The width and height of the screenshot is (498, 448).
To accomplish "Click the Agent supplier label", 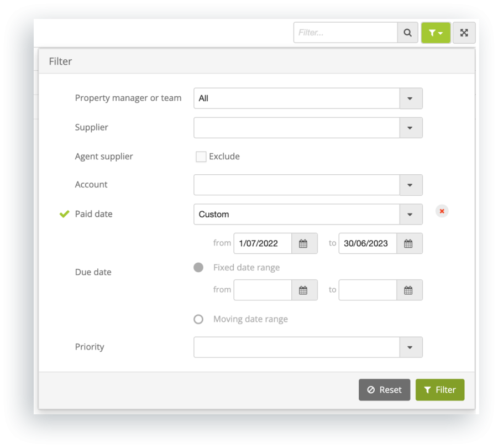I will tap(104, 157).
